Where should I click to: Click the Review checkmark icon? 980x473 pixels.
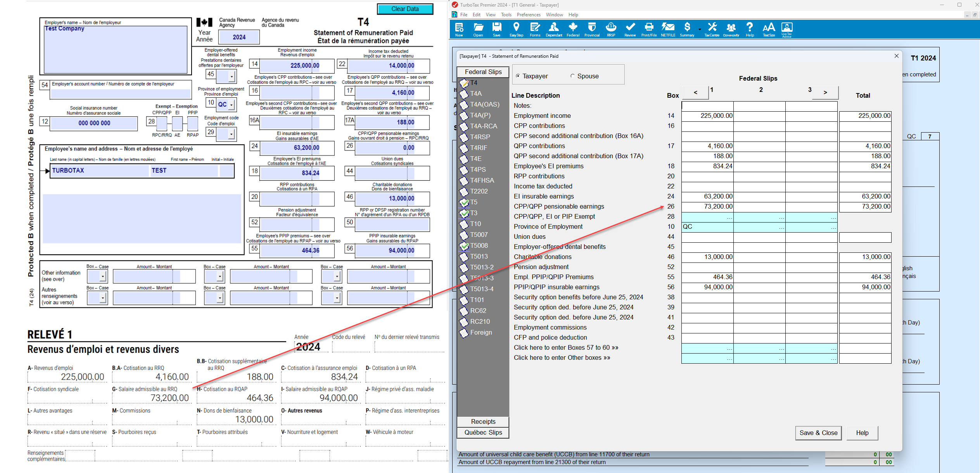coord(630,29)
